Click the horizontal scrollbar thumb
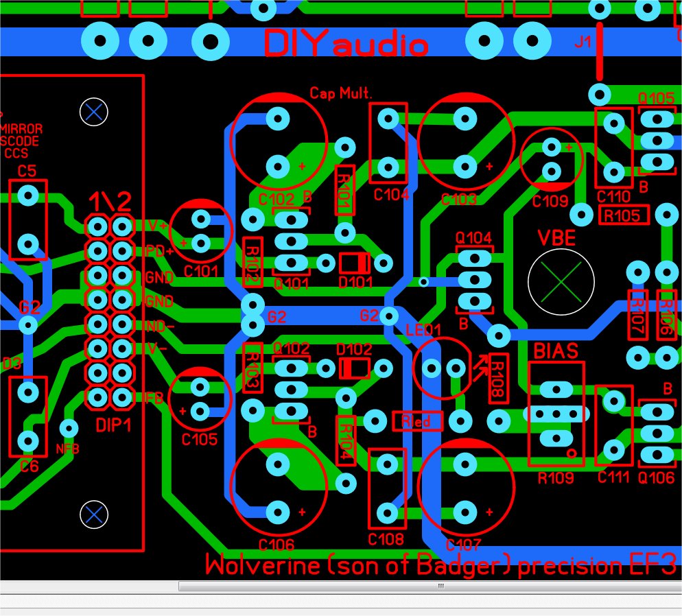This screenshot has height=616, width=682. pyautogui.click(x=430, y=587)
